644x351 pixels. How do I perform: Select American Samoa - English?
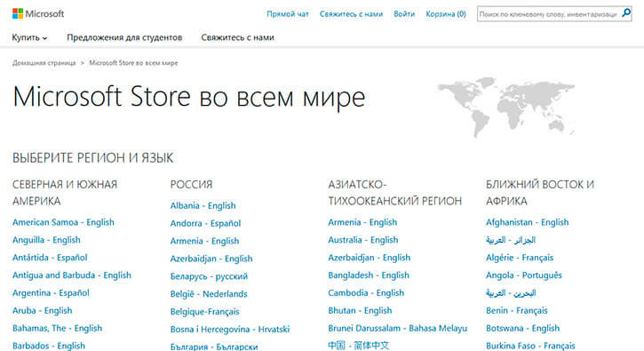point(63,222)
